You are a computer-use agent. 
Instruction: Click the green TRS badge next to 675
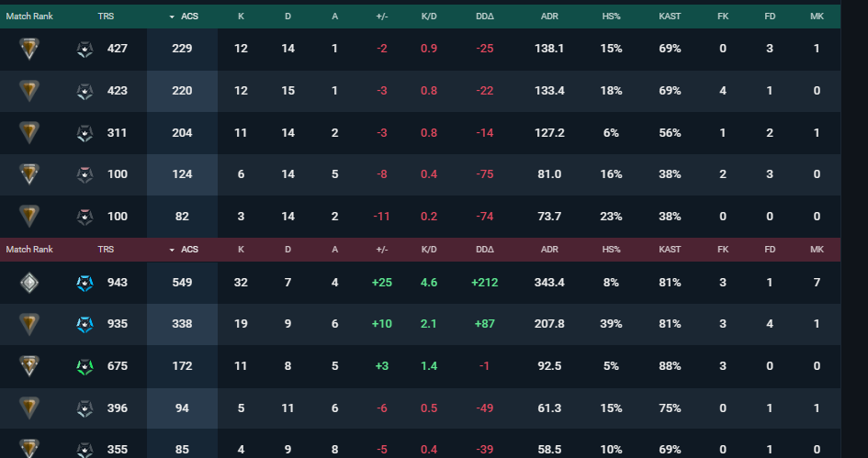85,366
